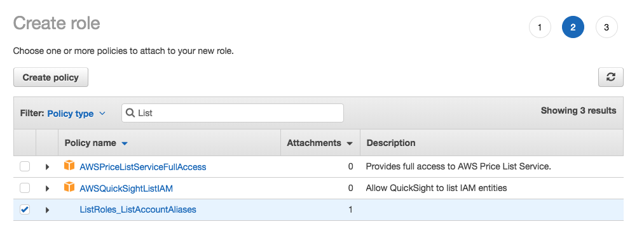Viewport: 644px width, 245px height.
Task: Expand the ListRoles_ListAccountAliases row triangle
Action: point(47,209)
